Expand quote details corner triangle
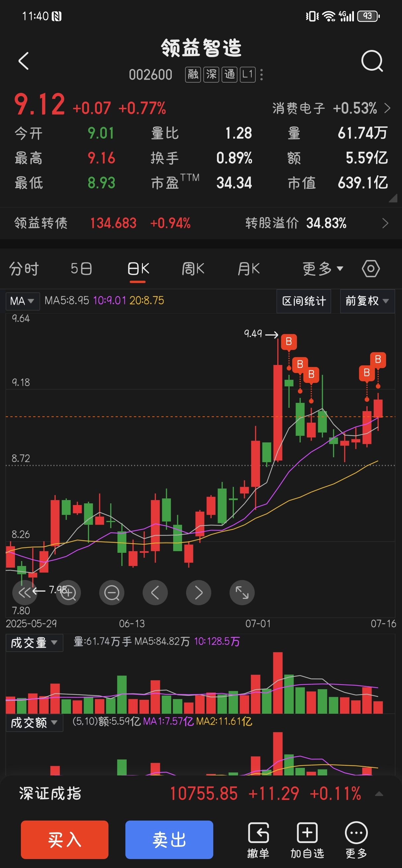 (x=393, y=197)
